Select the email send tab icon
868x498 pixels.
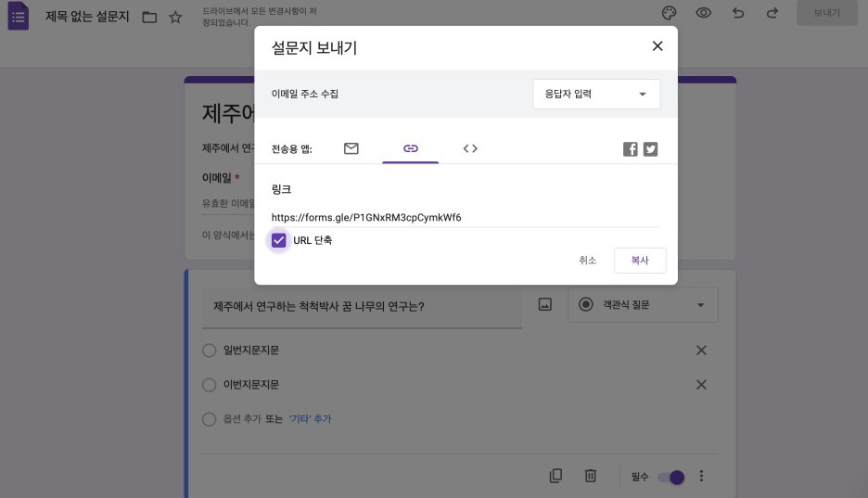click(x=351, y=148)
